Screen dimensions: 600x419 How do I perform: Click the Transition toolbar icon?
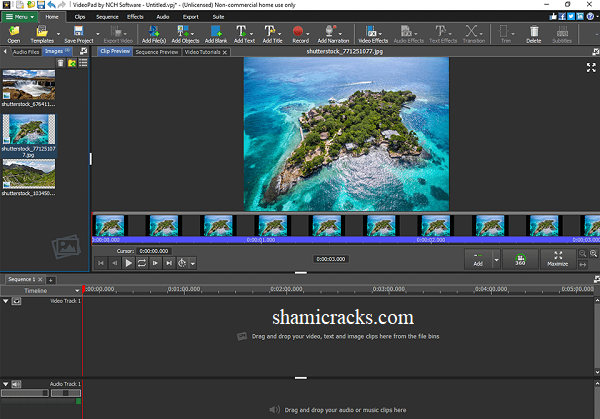[474, 34]
